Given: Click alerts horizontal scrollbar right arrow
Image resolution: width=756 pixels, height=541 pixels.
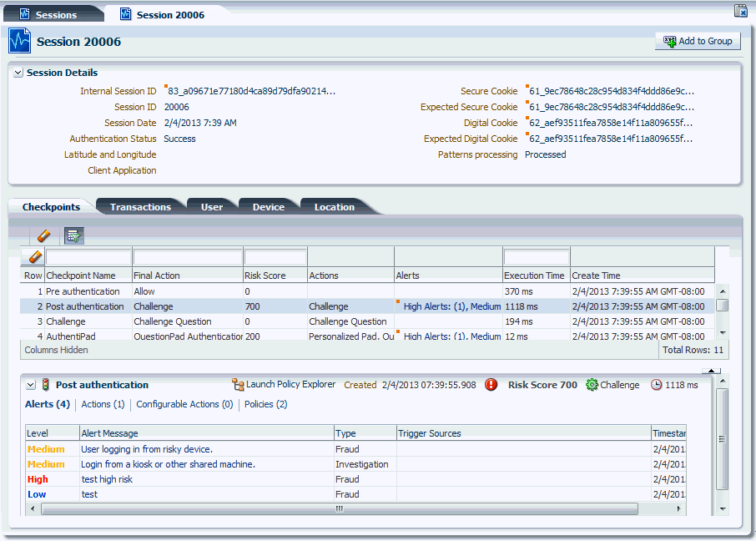Looking at the screenshot, I should pyautogui.click(x=679, y=508).
